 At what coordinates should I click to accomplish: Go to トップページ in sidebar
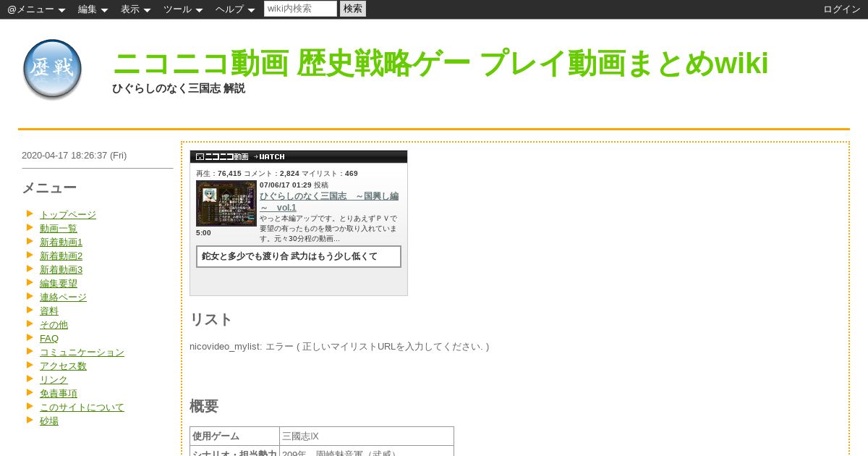click(x=68, y=215)
